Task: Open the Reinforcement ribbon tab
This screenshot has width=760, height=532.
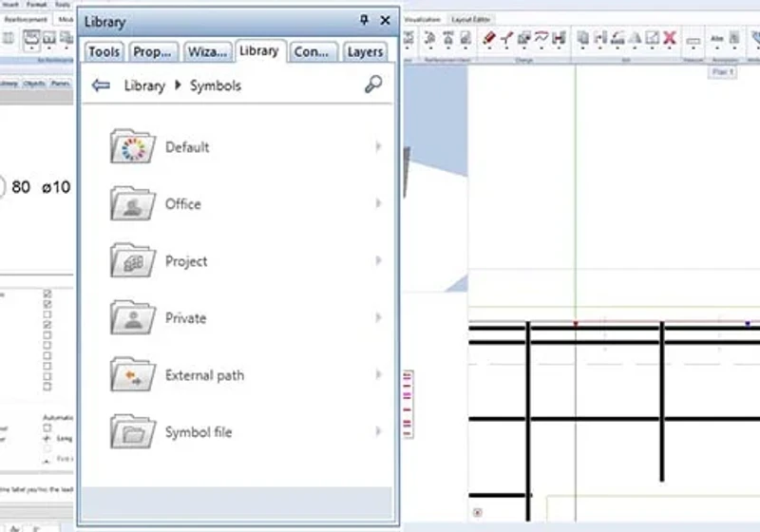Action: (26, 19)
